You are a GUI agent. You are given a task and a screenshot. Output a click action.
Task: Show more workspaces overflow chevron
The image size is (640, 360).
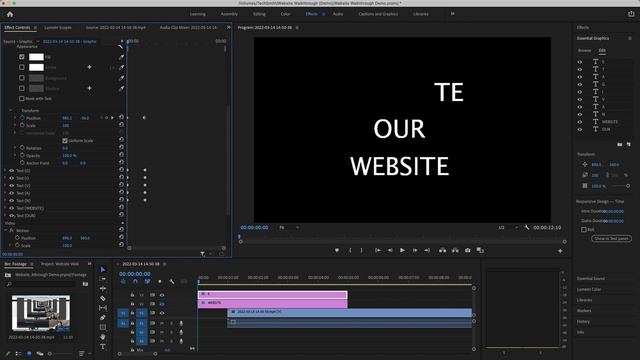[x=452, y=14]
